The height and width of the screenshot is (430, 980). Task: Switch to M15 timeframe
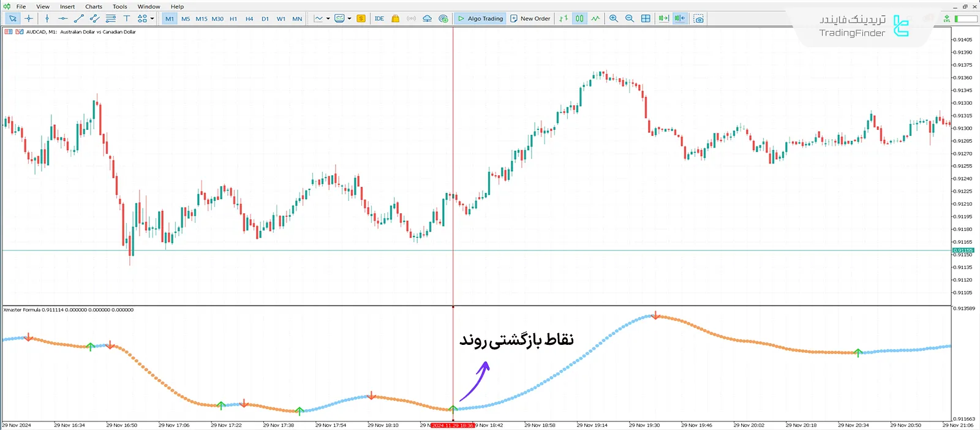[x=202, y=19]
